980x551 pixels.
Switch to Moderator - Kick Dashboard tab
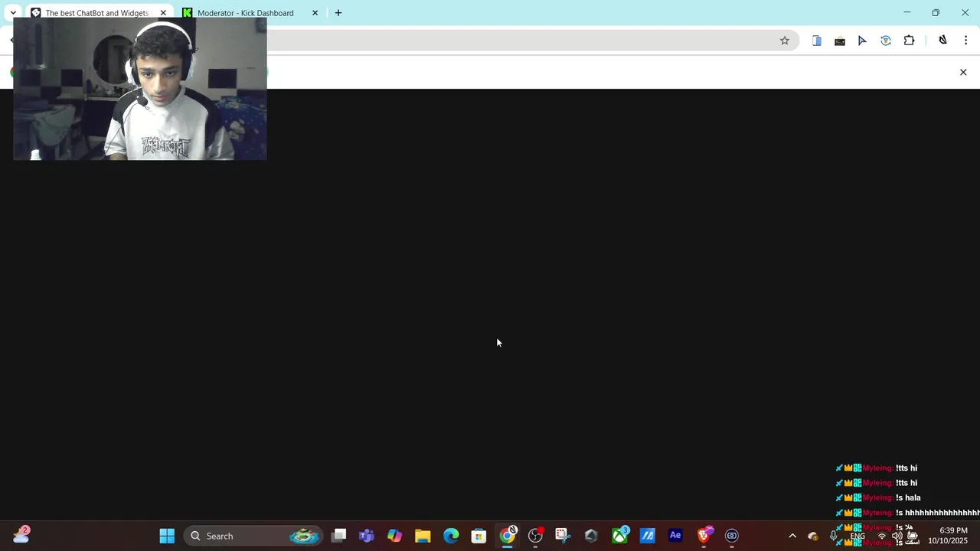pyautogui.click(x=245, y=13)
